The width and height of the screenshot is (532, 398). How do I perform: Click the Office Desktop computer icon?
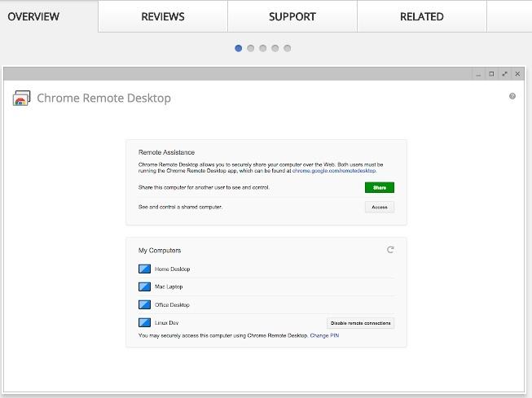pyautogui.click(x=145, y=304)
